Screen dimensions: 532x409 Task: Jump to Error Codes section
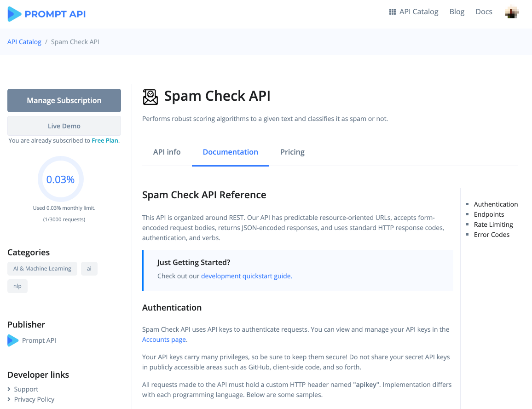click(492, 235)
